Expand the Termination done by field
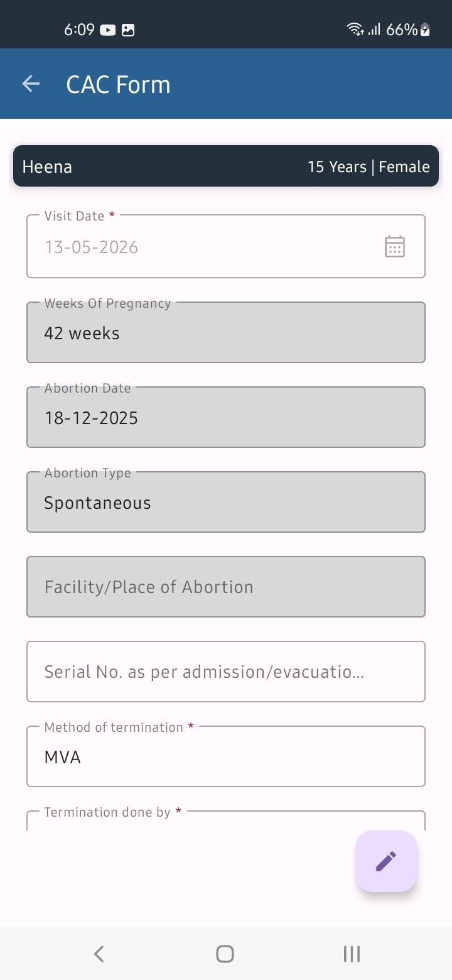This screenshot has height=980, width=452. pos(226,820)
